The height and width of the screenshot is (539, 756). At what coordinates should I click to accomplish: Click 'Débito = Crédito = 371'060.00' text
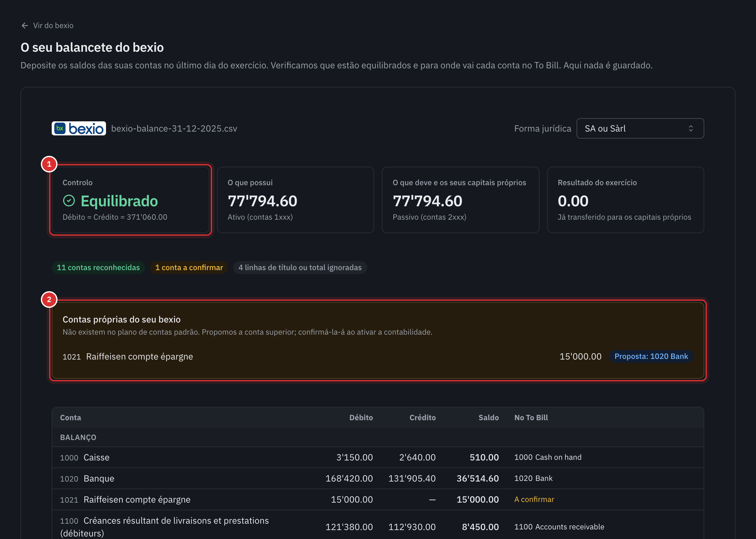115,217
